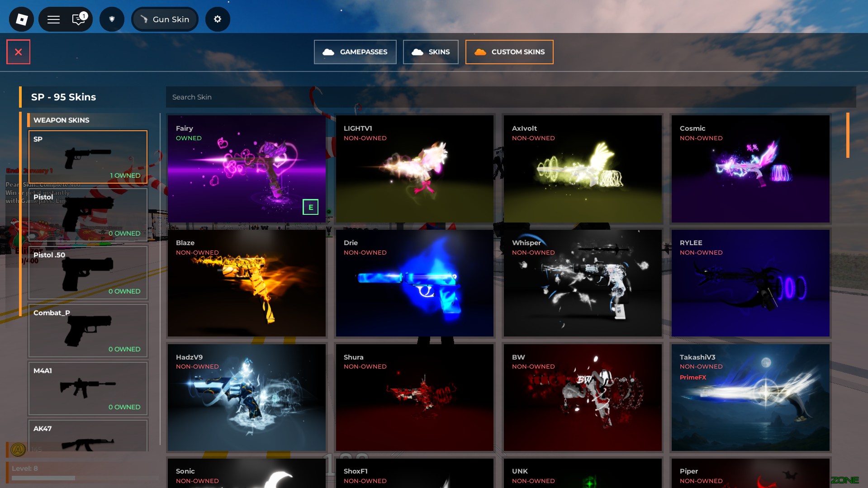
Task: Pick the Whisper skin card
Action: pyautogui.click(x=583, y=283)
